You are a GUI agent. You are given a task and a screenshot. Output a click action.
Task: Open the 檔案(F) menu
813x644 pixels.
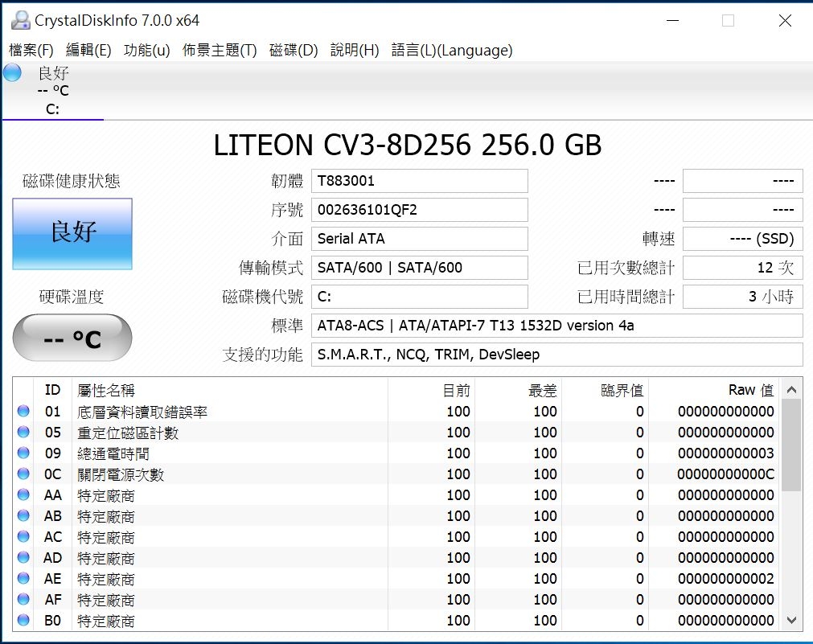pyautogui.click(x=31, y=51)
